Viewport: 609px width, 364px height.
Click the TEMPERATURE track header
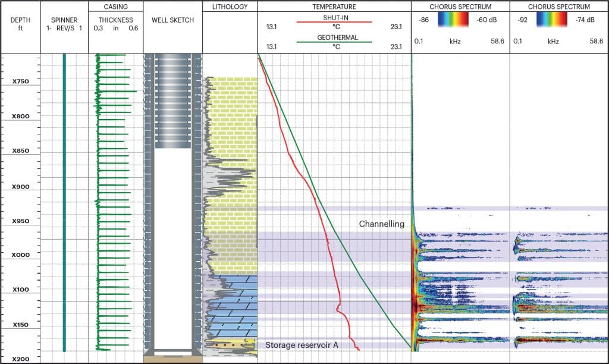click(x=334, y=7)
